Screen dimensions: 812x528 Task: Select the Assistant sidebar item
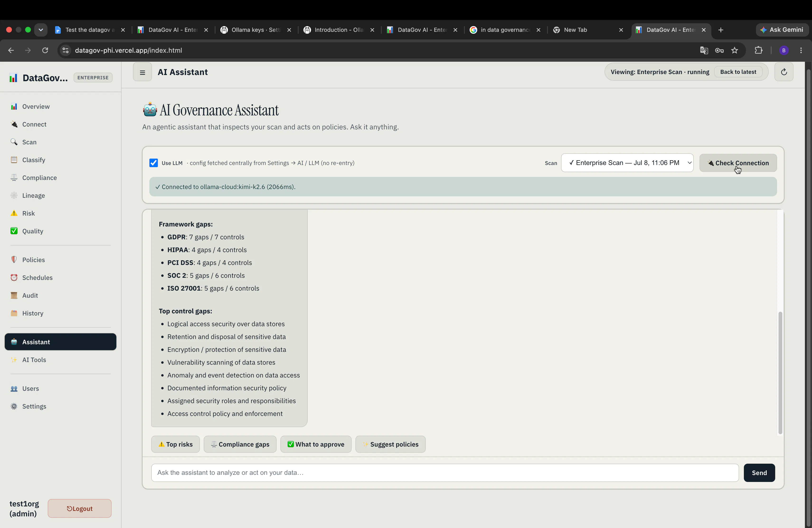tap(60, 342)
